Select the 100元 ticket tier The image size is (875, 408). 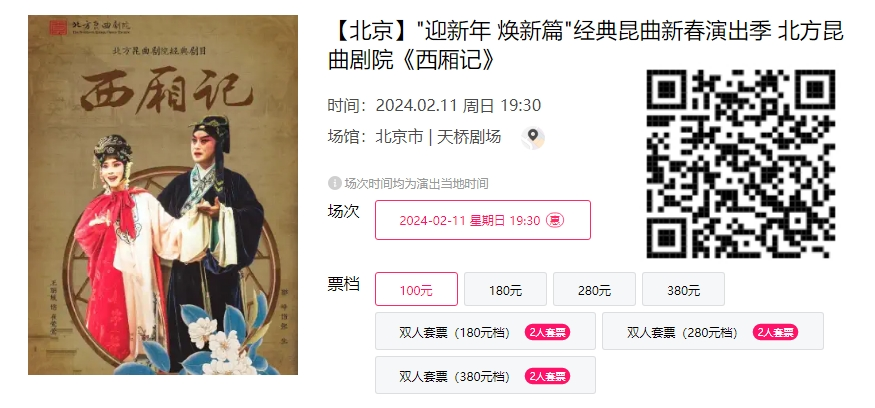416,290
